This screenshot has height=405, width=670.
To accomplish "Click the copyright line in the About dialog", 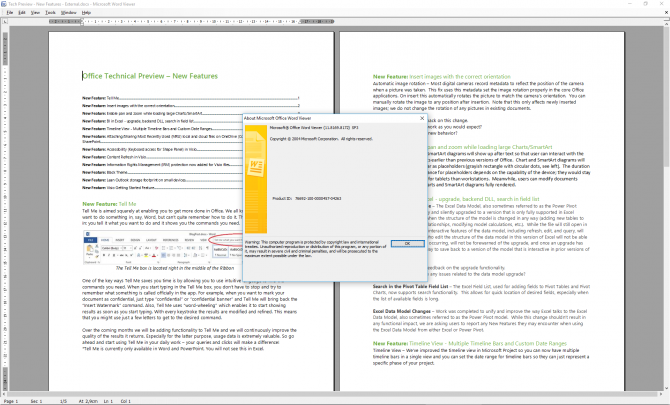I will pos(321,139).
